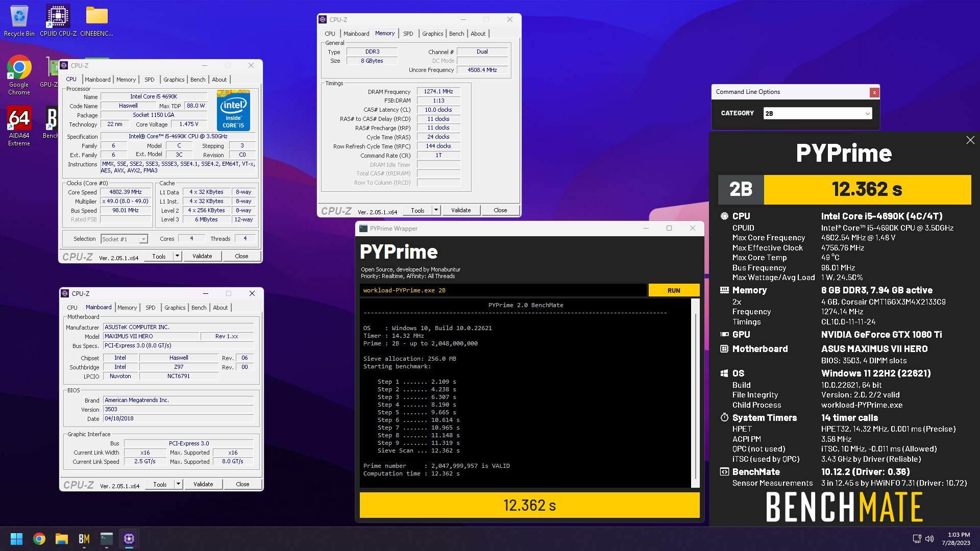Open Chrome from the taskbar
This screenshot has width=980, height=551.
click(39, 539)
